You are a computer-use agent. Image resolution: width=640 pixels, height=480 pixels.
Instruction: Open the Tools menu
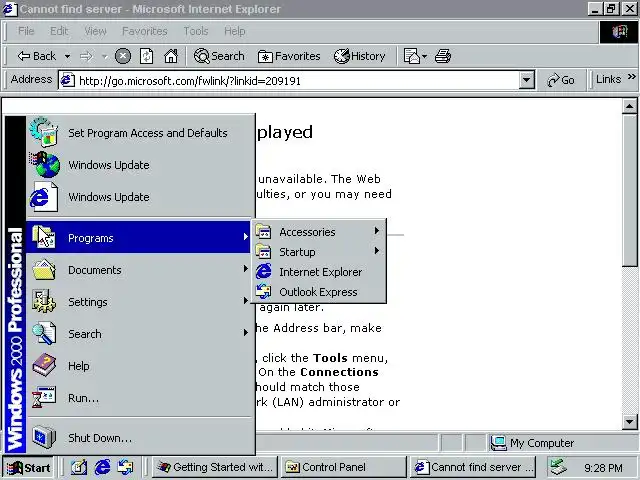coord(196,31)
